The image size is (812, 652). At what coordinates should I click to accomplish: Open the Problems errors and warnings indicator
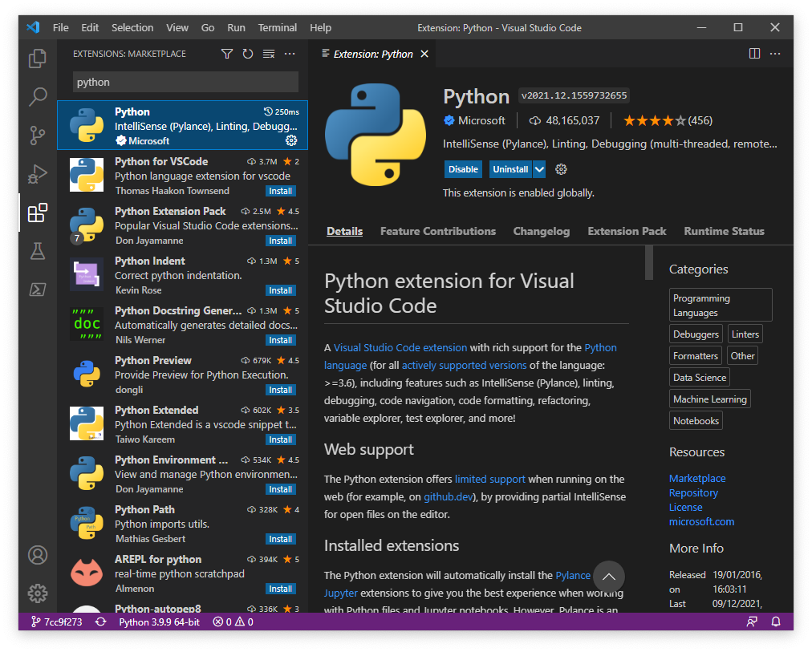233,622
